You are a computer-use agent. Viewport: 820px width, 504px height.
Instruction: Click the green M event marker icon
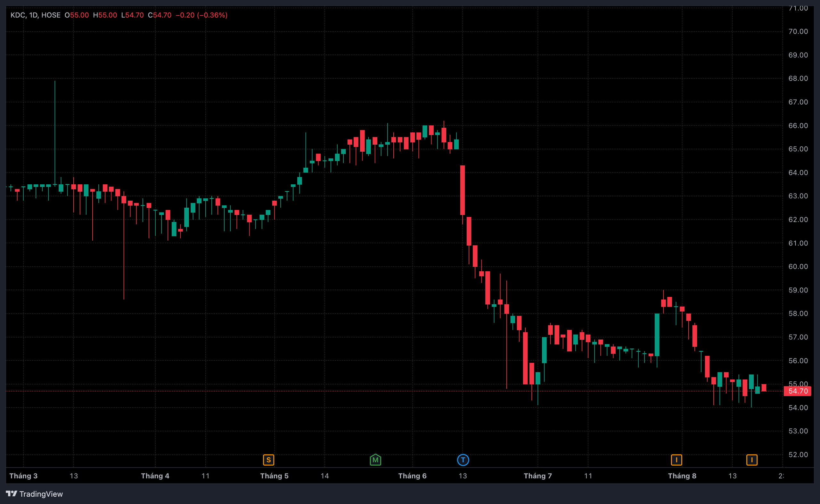pyautogui.click(x=375, y=460)
